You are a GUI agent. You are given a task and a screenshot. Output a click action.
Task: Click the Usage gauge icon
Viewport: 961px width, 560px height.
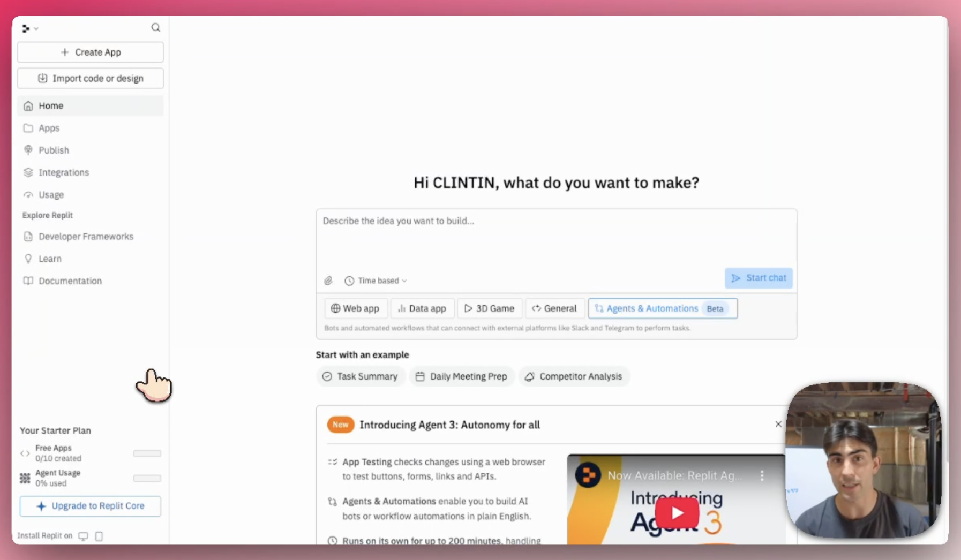[28, 195]
